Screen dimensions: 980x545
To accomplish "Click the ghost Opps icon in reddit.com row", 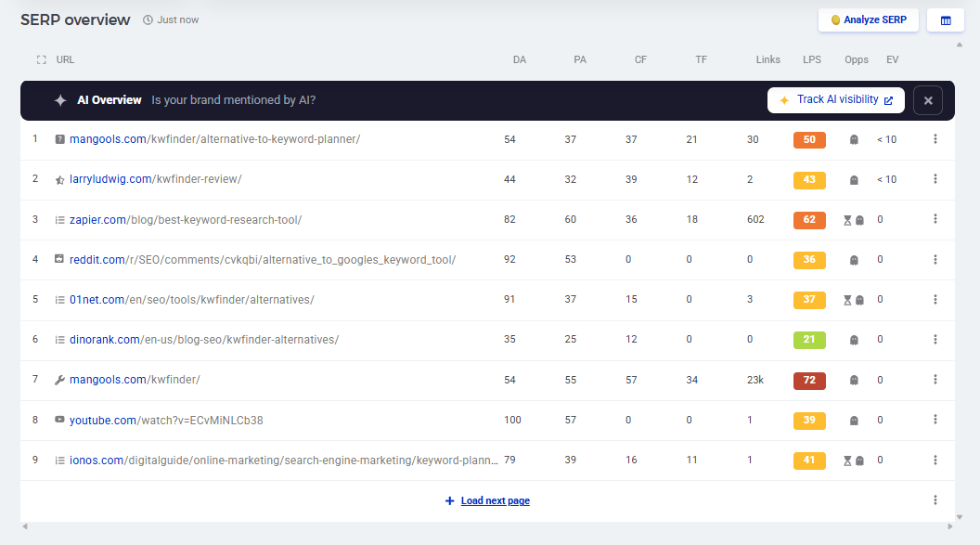I will [x=854, y=260].
